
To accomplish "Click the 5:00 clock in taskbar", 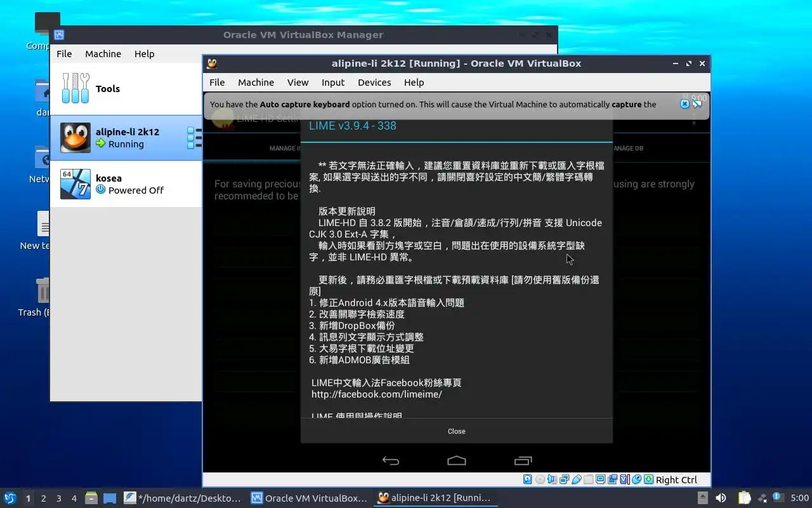I will point(800,498).
